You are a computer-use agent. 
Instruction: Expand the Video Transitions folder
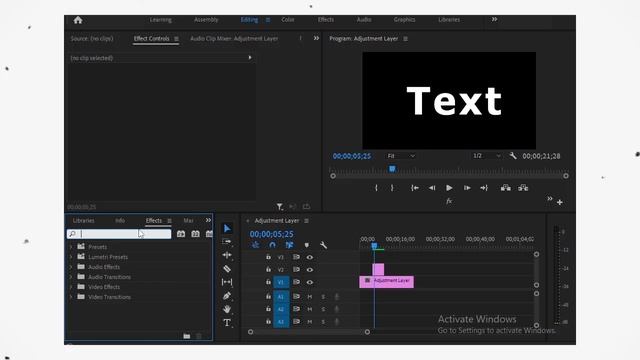click(x=71, y=297)
